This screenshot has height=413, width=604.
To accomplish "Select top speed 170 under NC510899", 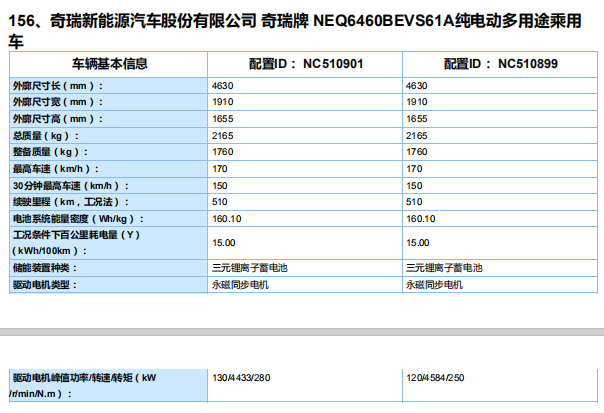I will pyautogui.click(x=414, y=169).
